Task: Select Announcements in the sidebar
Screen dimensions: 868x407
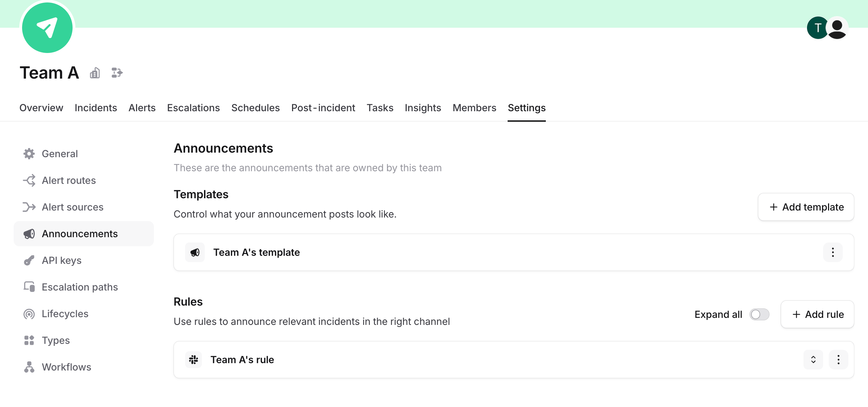Action: coord(84,234)
